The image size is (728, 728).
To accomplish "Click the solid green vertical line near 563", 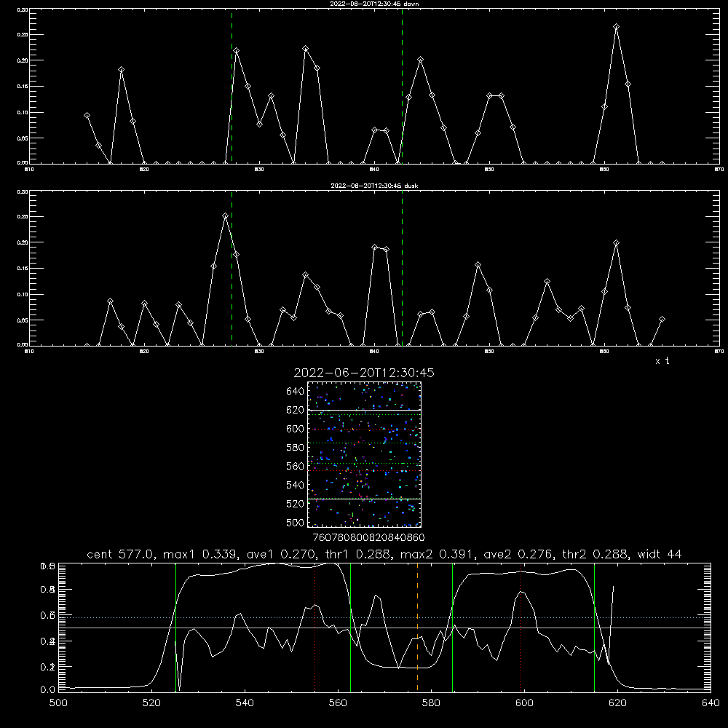I will point(351,627).
